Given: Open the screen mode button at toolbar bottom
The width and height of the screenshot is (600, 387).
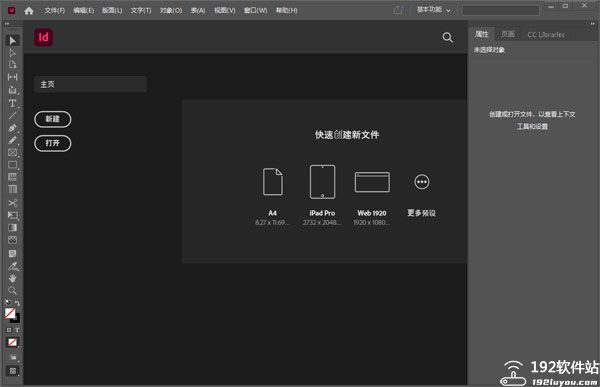Looking at the screenshot, I should click(x=12, y=371).
